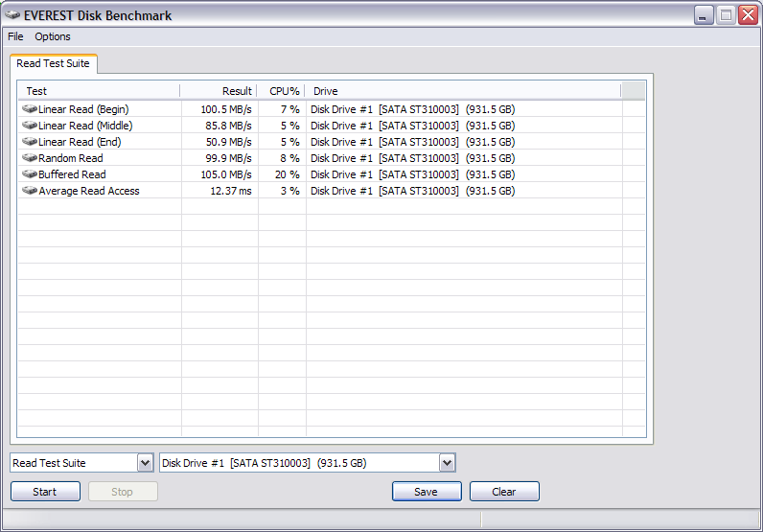The height and width of the screenshot is (532, 763).
Task: Click the 20 % CPU value
Action: (x=288, y=174)
